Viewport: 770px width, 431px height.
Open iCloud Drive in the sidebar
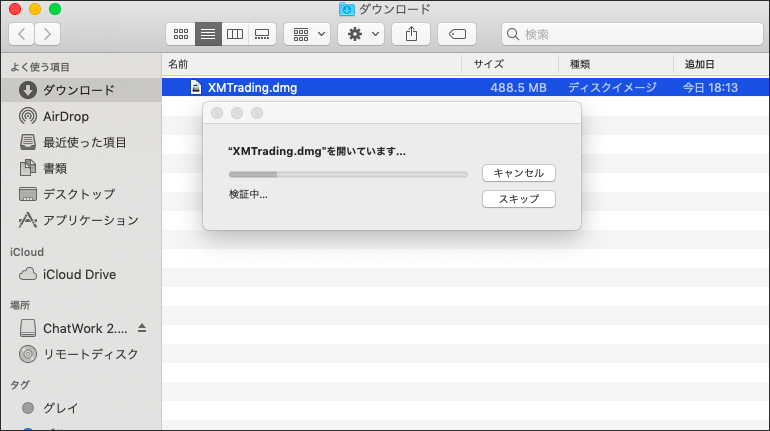click(79, 274)
